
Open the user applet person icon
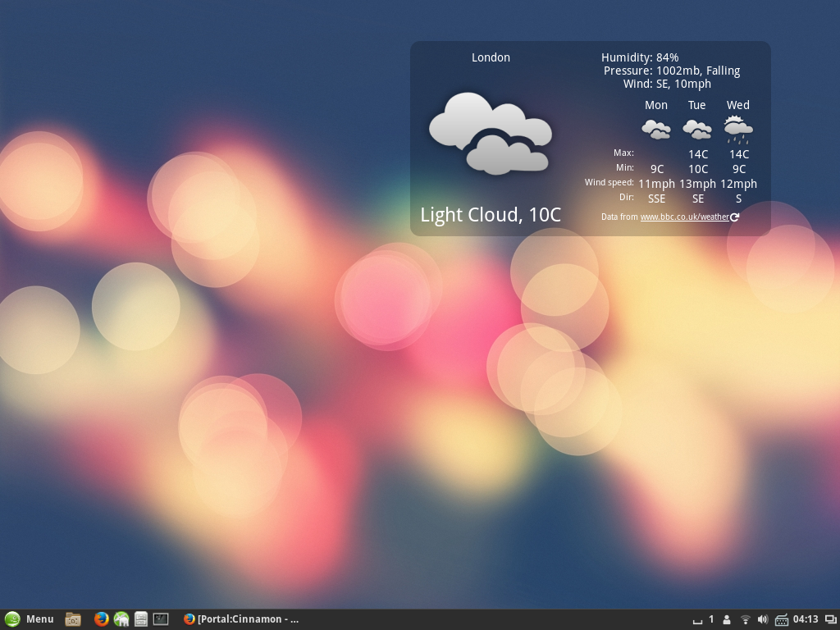[x=727, y=619]
